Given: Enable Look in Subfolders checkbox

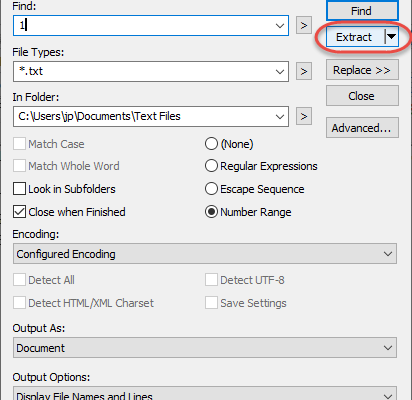Looking at the screenshot, I should (19, 189).
